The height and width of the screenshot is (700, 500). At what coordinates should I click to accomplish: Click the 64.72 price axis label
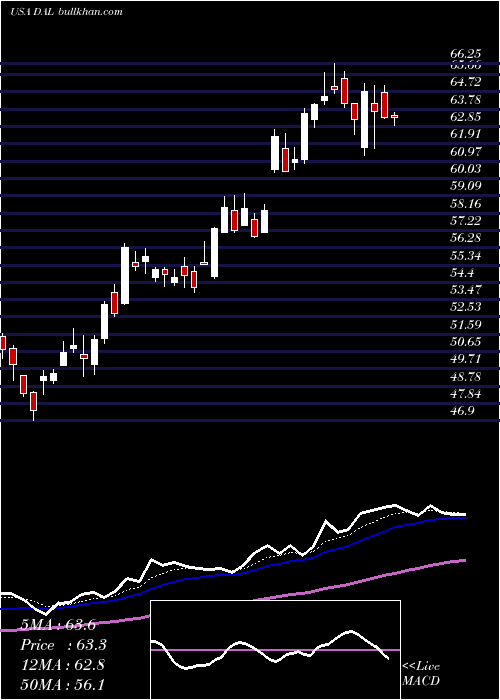466,82
